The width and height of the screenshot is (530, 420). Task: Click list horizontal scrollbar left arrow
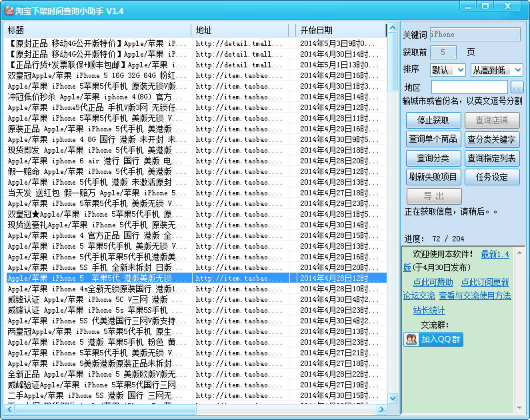point(9,409)
